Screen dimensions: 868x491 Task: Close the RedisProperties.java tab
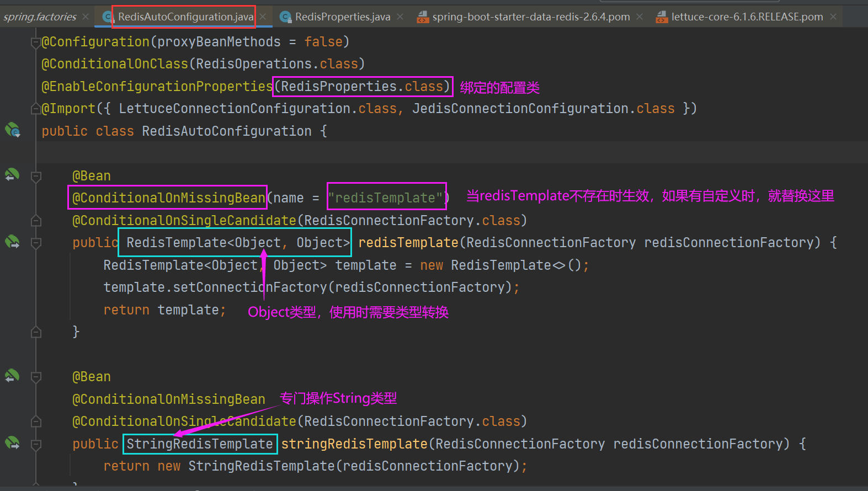pyautogui.click(x=400, y=17)
